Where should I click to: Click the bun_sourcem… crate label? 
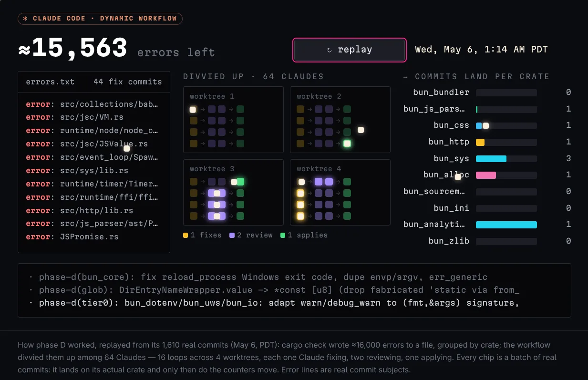pos(434,191)
